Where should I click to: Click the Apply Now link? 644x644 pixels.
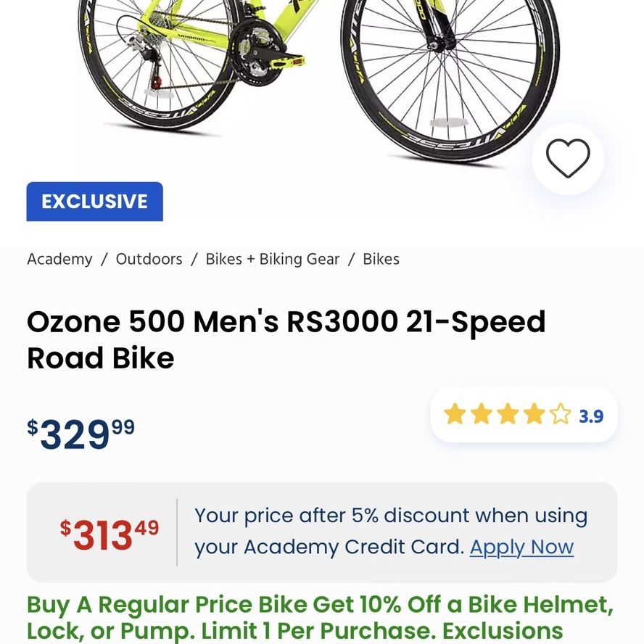coord(521,547)
